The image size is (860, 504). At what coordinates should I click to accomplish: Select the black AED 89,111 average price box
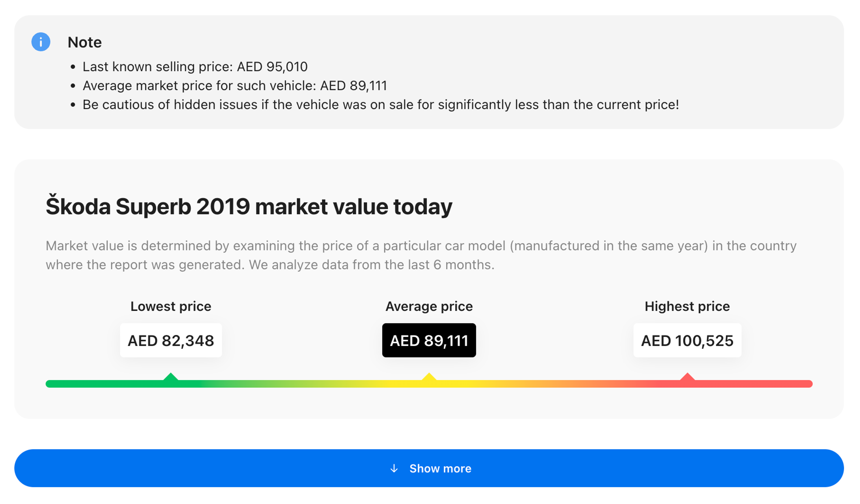[x=429, y=341]
